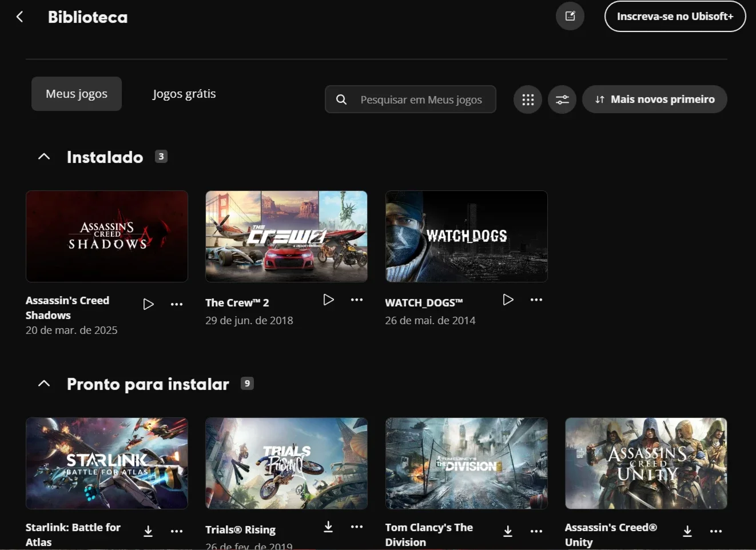Open the Mais novos primeiro sort dropdown

[x=655, y=99]
